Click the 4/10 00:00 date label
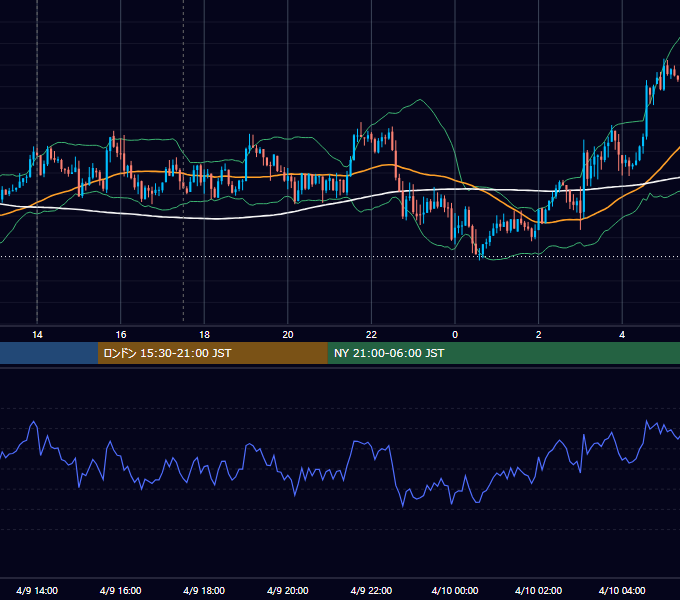Screen dimensions: 680x600 pos(455,590)
